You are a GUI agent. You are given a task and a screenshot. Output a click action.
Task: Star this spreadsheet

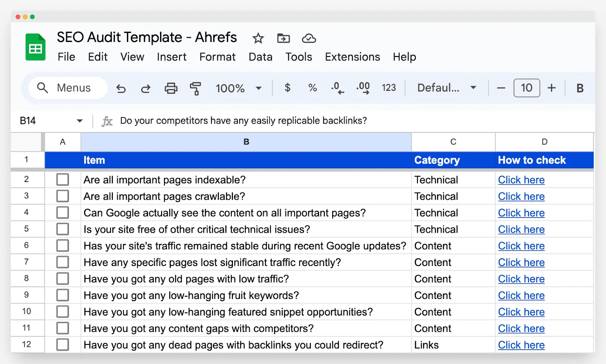(x=258, y=38)
